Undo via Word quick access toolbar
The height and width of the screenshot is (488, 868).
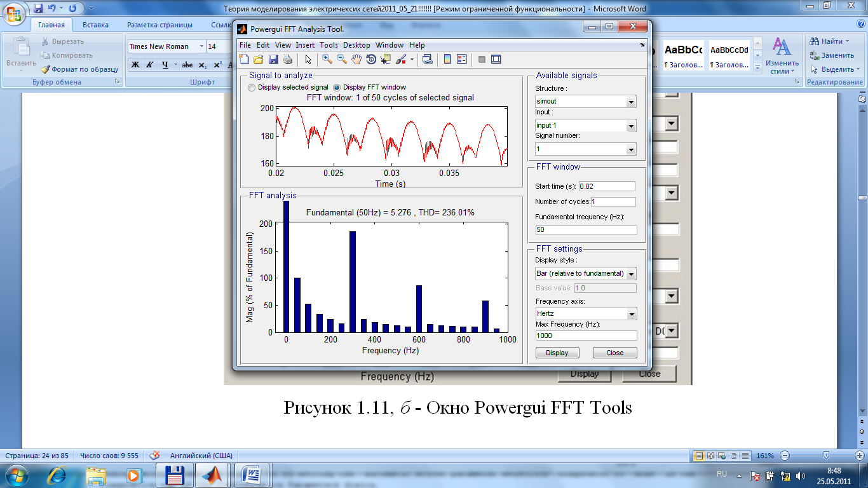click(x=53, y=8)
